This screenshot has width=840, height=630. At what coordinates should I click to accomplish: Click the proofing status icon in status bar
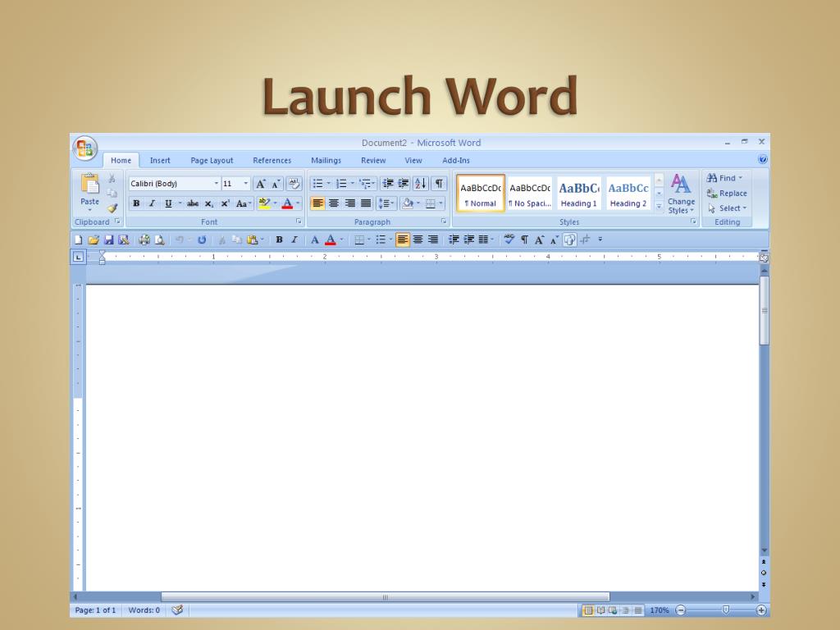point(177,609)
